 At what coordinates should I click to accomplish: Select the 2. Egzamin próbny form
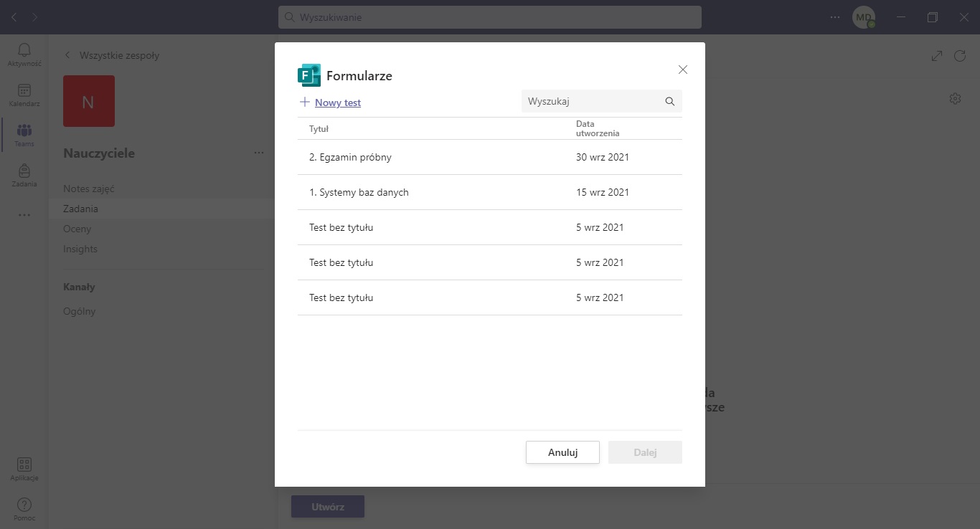(350, 157)
